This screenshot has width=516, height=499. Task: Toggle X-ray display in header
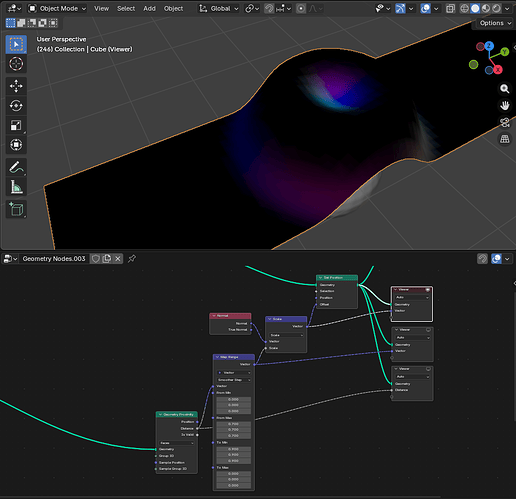point(450,9)
